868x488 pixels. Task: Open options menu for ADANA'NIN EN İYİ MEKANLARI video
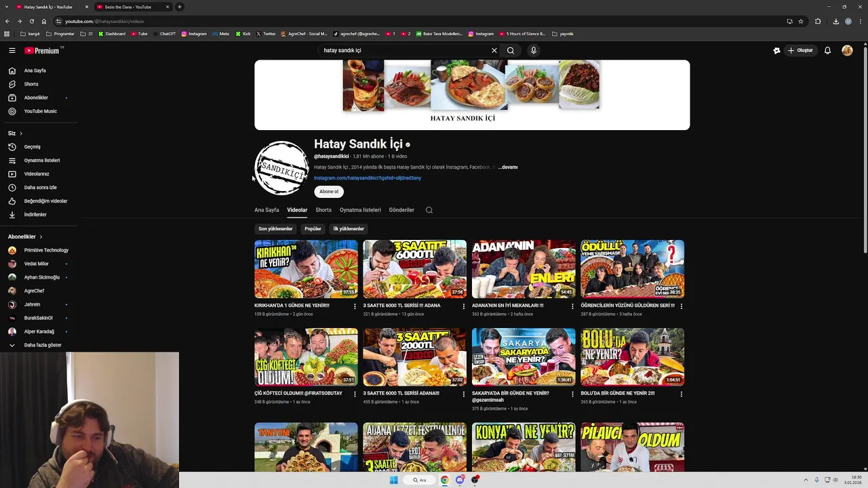pos(572,306)
